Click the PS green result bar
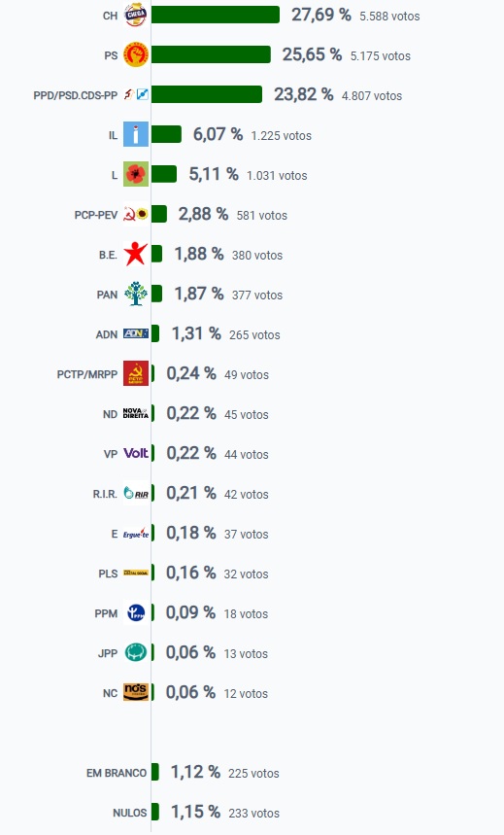 212,54
